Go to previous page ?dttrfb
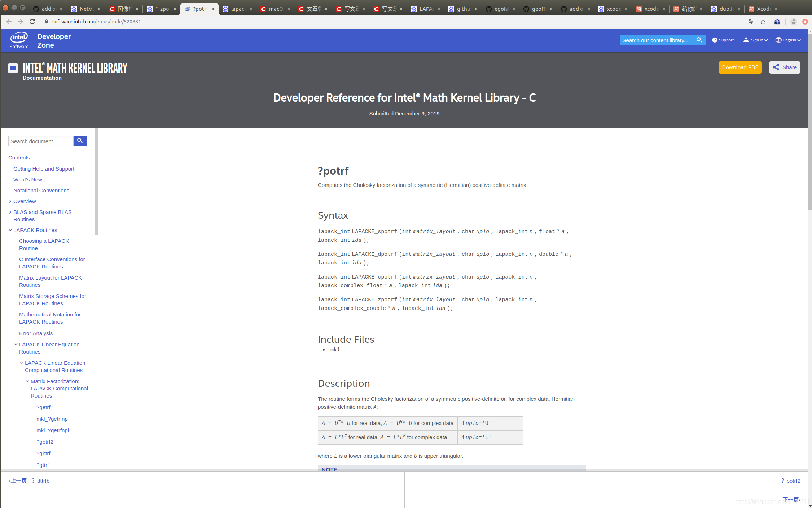 (x=29, y=481)
